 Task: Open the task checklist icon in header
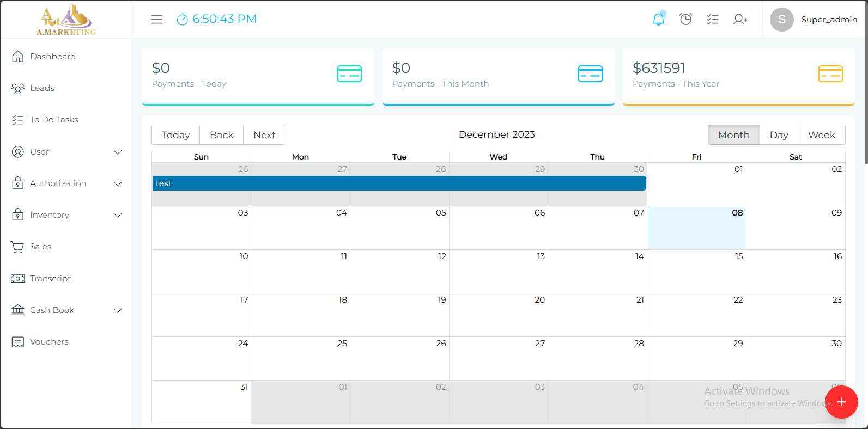(712, 20)
